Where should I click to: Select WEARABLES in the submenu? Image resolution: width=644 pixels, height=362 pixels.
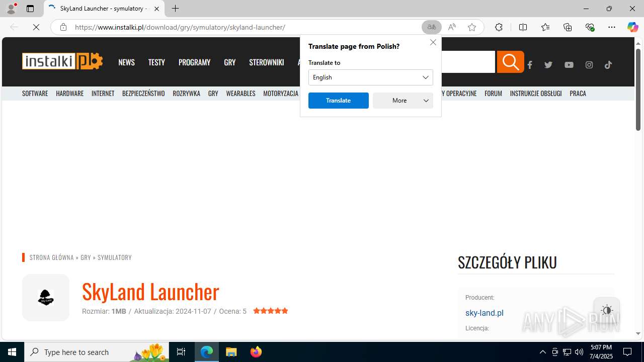(x=241, y=94)
